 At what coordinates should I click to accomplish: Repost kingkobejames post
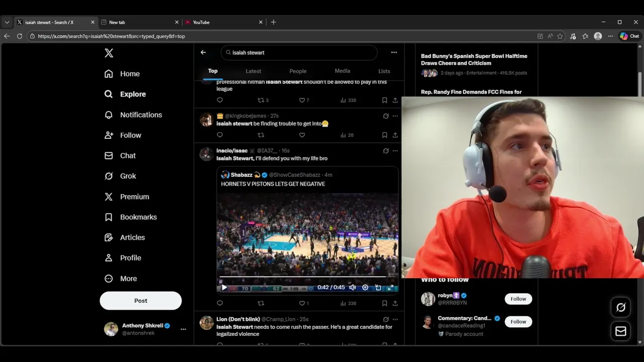[x=261, y=135]
